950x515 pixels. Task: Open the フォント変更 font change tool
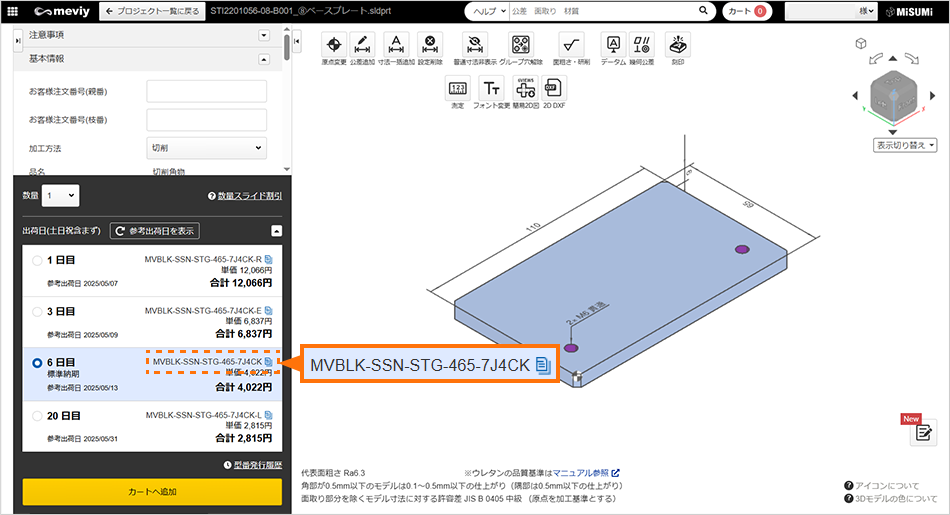pos(491,88)
